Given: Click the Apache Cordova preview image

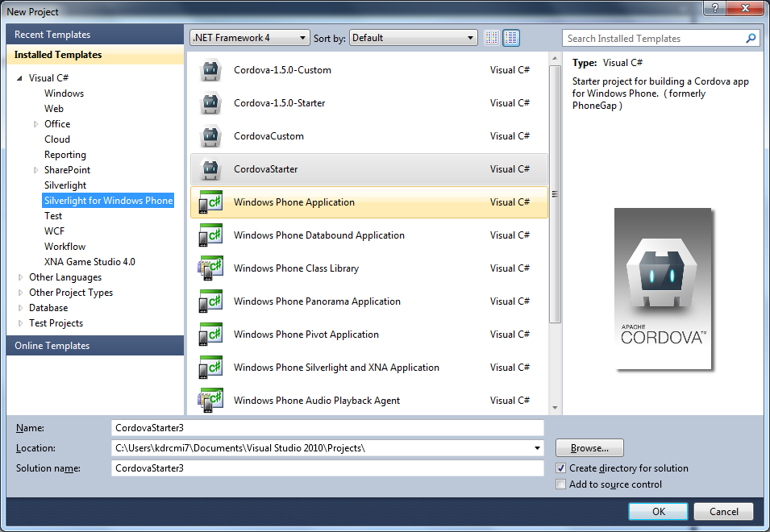Looking at the screenshot, I should (663, 289).
